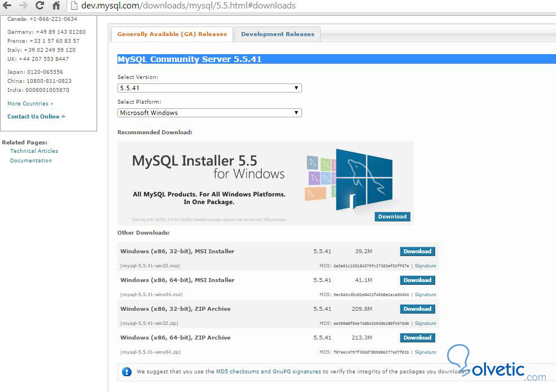Switch to Development Releases tab

278,34
